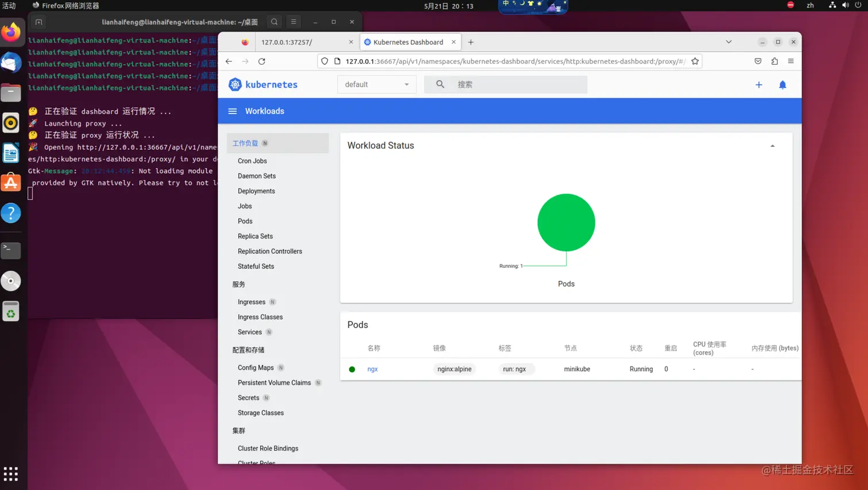This screenshot has width=868, height=490.
Task: Open Storage Classes in sidebar
Action: (x=261, y=413)
